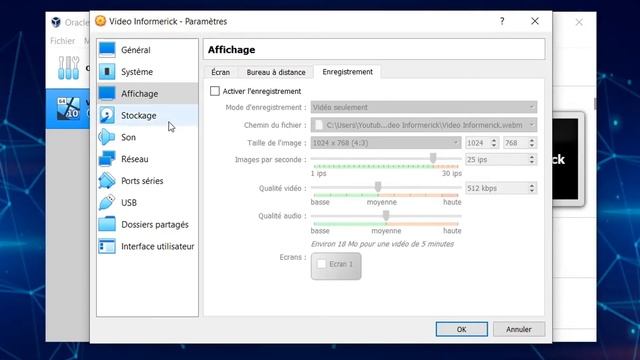This screenshot has width=640, height=360.
Task: Select the Système chip icon
Action: click(107, 71)
